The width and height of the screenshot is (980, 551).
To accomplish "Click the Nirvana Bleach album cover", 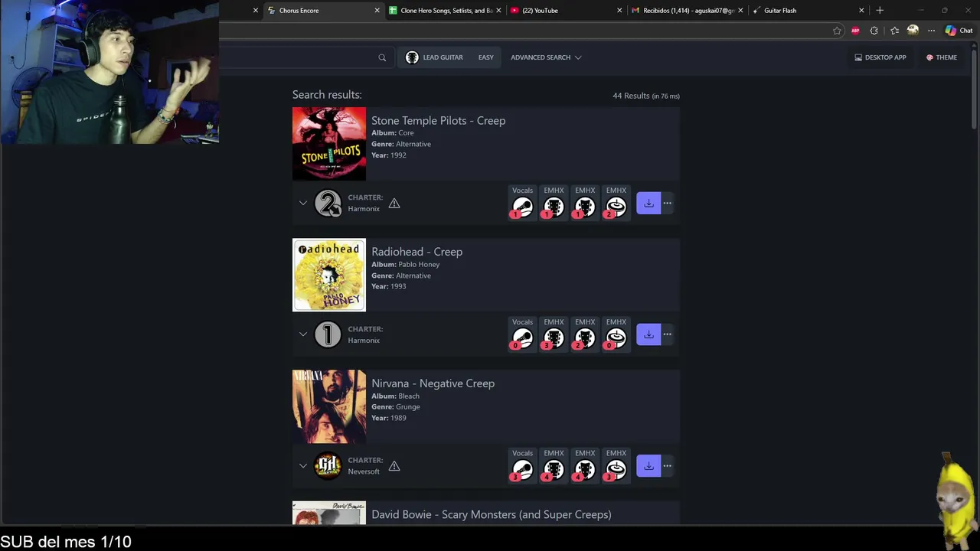I will pyautogui.click(x=329, y=406).
